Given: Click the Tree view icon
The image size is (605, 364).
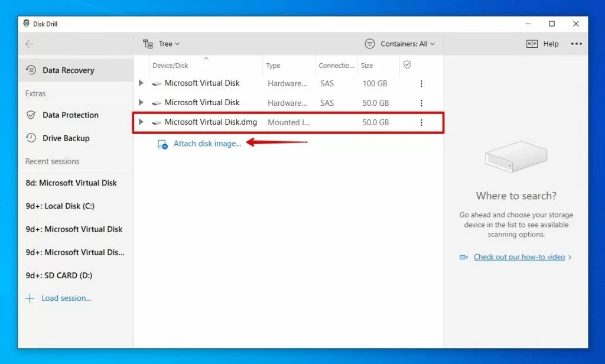Looking at the screenshot, I should point(148,44).
